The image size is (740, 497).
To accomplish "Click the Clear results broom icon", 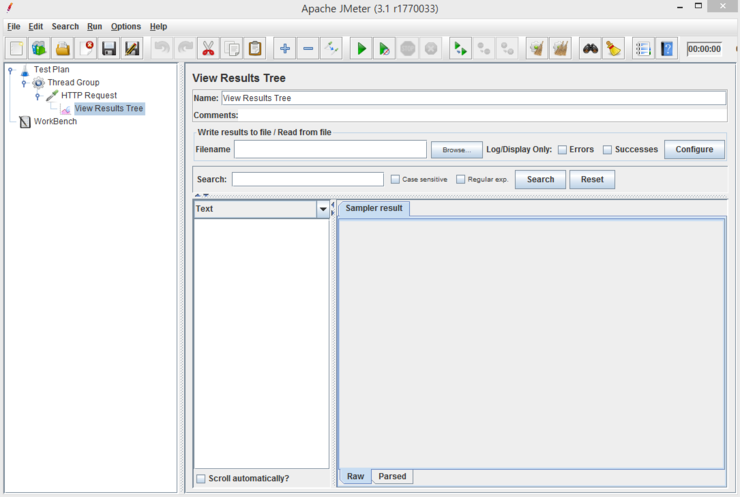I will (537, 49).
